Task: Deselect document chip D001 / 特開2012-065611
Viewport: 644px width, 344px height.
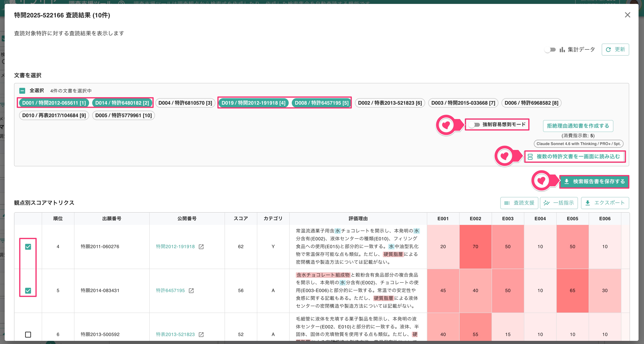Action: tap(54, 103)
